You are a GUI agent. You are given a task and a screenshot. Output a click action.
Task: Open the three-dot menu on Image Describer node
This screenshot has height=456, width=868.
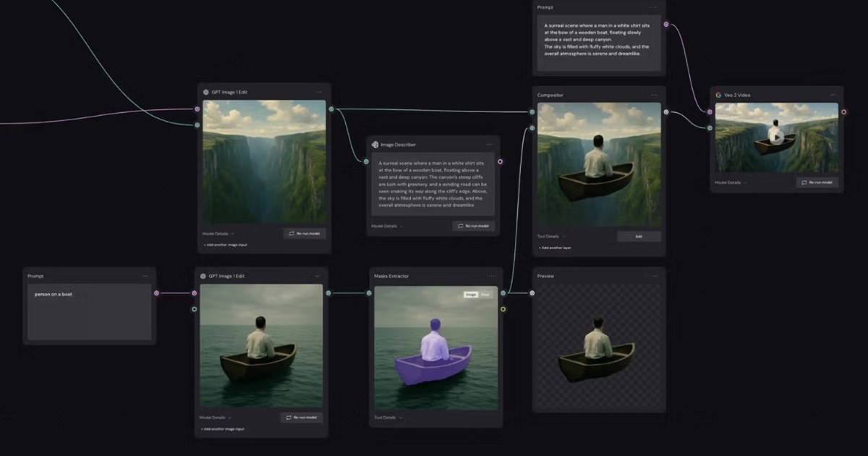[x=488, y=145]
